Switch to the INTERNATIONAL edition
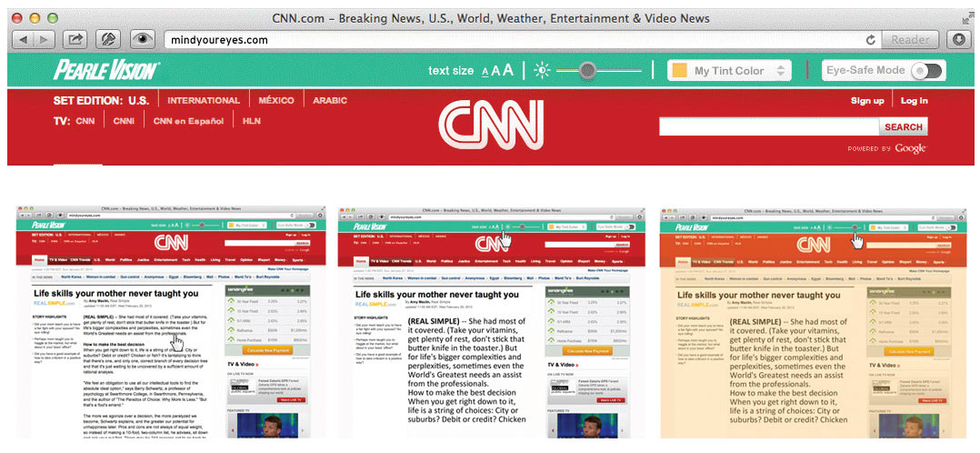 pyautogui.click(x=204, y=100)
